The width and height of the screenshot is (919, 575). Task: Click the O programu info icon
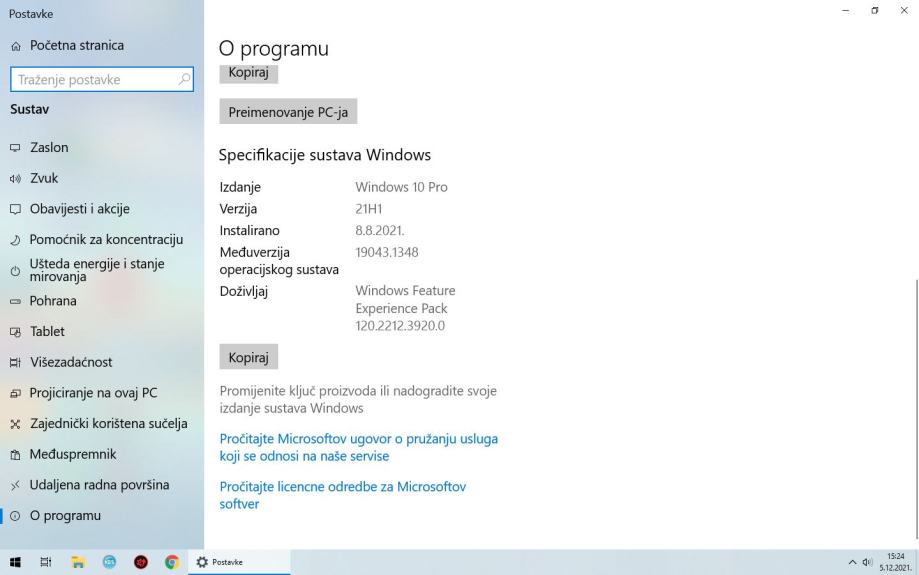(15, 516)
